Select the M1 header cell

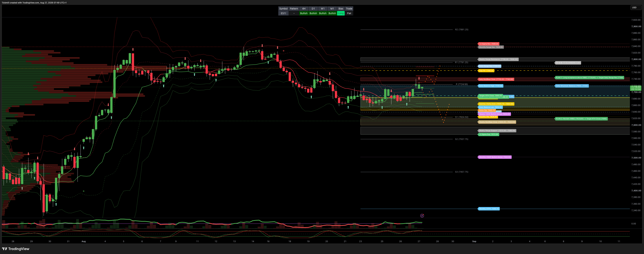pos(332,8)
